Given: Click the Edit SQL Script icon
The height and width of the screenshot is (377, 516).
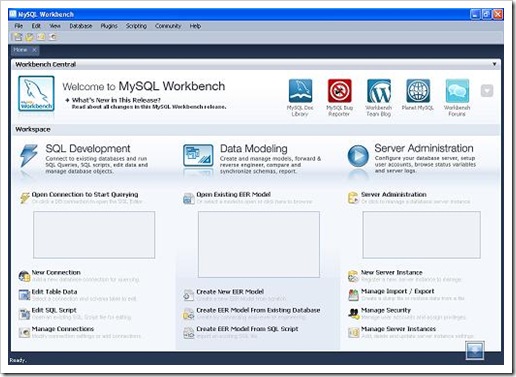Looking at the screenshot, I should [24, 314].
